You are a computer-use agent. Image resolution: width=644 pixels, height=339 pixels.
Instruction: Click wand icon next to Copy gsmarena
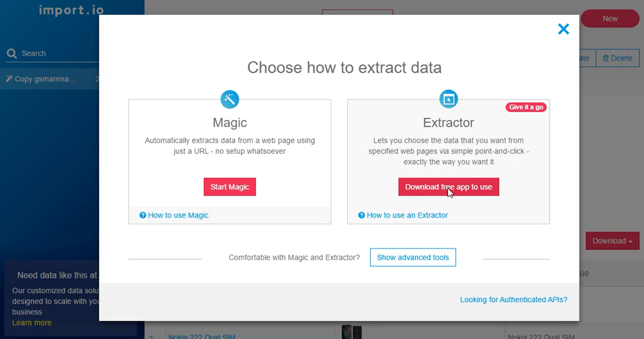coord(9,79)
